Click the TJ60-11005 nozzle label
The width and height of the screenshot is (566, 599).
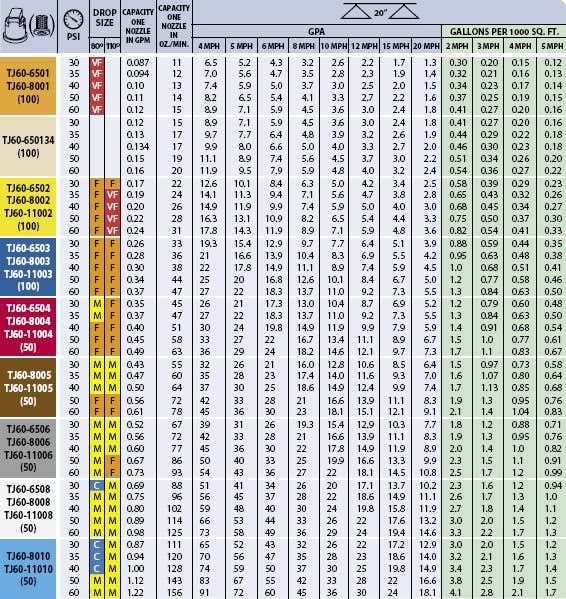[x=28, y=388]
